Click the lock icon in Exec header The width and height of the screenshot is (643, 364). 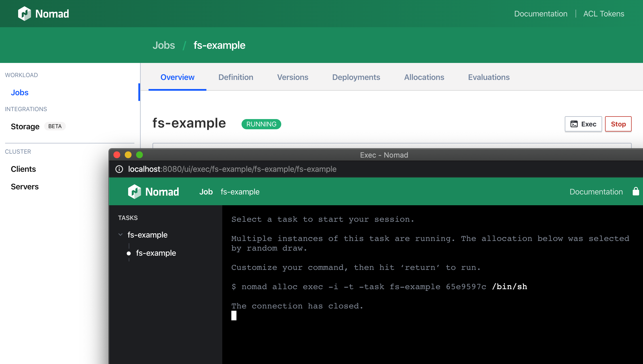[636, 192]
